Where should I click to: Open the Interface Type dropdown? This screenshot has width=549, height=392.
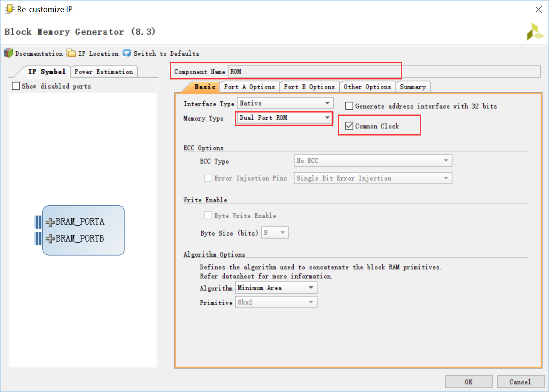pos(285,103)
